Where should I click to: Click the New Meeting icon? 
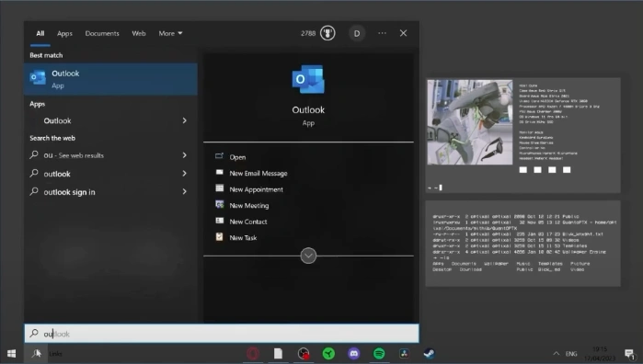tap(219, 204)
